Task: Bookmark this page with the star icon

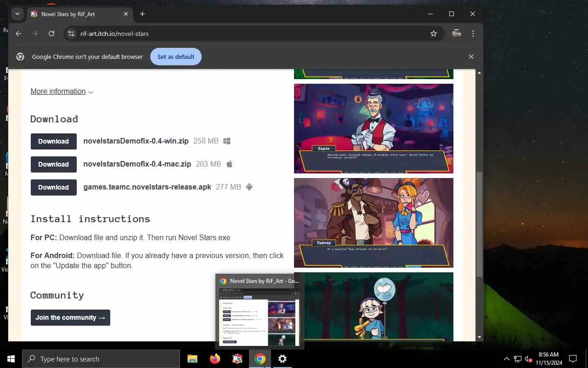Action: [433, 34]
